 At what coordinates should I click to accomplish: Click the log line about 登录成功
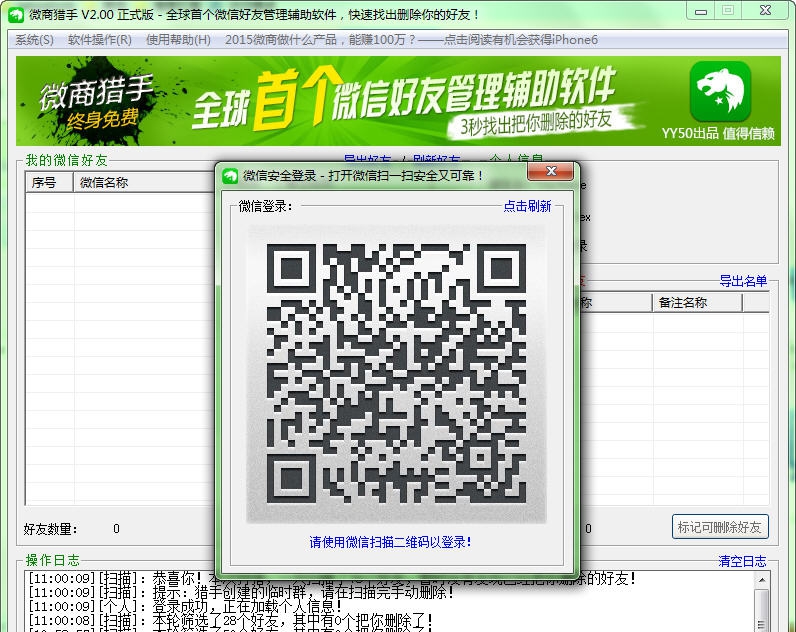coord(185,606)
